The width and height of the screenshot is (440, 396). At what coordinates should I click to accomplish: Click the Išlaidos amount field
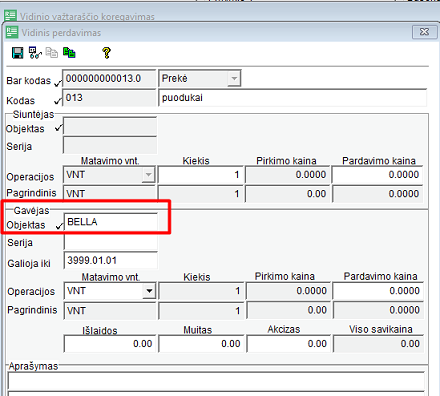tap(110, 344)
